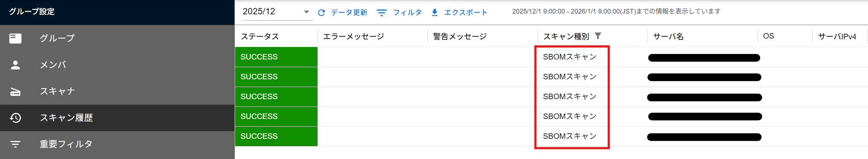Select the スキャナ sidebar entry
This screenshot has height=159, width=868.
57,91
